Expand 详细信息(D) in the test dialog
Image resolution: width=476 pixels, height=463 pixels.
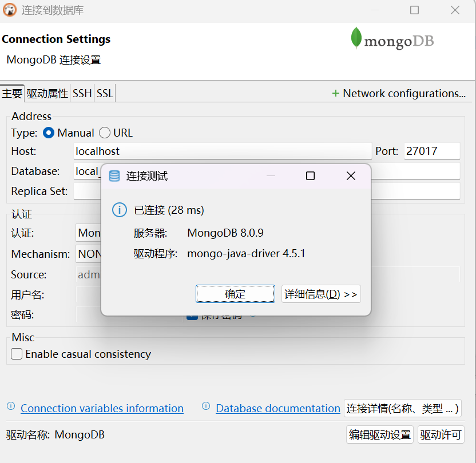(321, 294)
